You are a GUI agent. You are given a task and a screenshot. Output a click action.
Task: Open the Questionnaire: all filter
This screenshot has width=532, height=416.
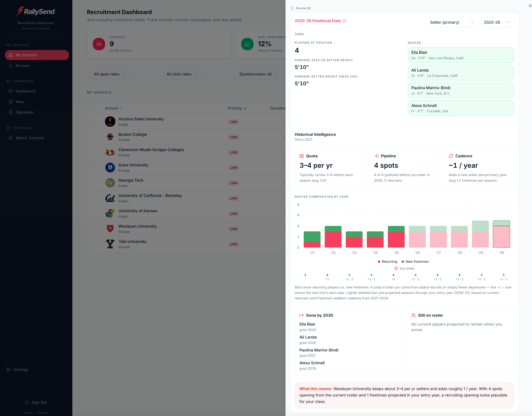pos(259,74)
